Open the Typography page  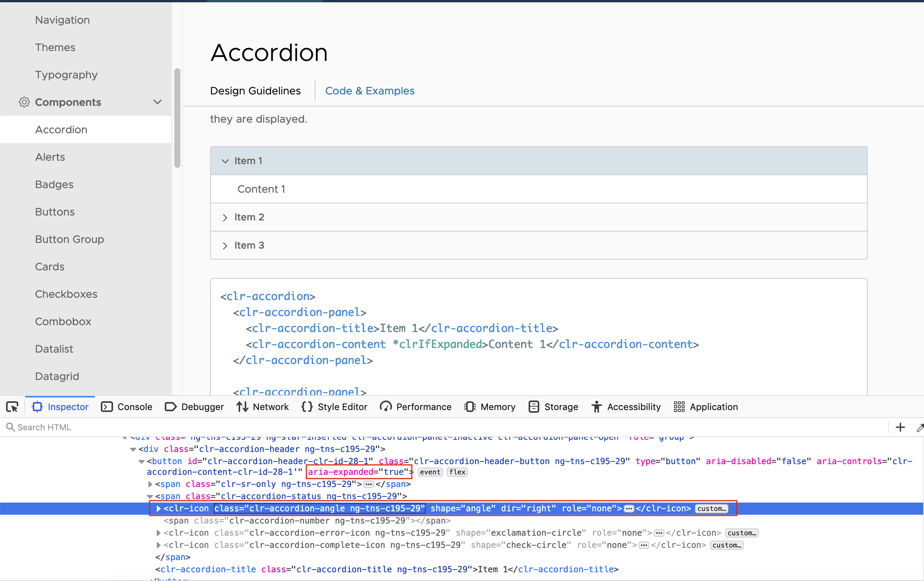click(x=66, y=75)
